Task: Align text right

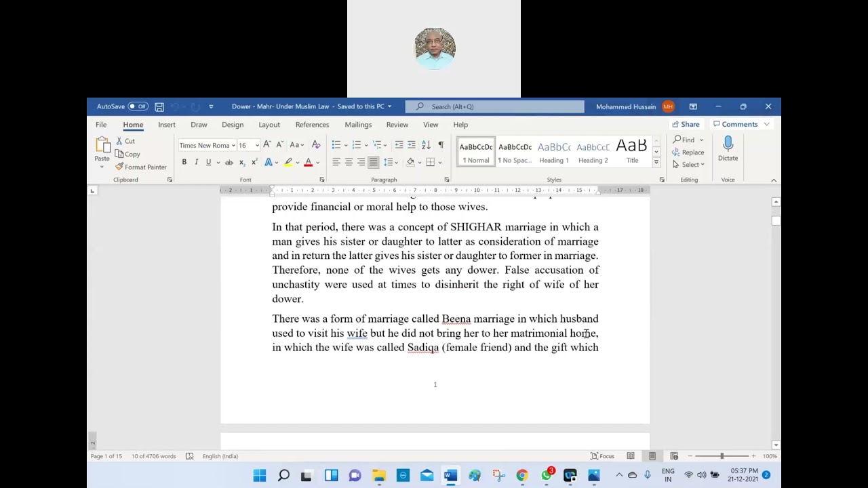Action: click(361, 162)
